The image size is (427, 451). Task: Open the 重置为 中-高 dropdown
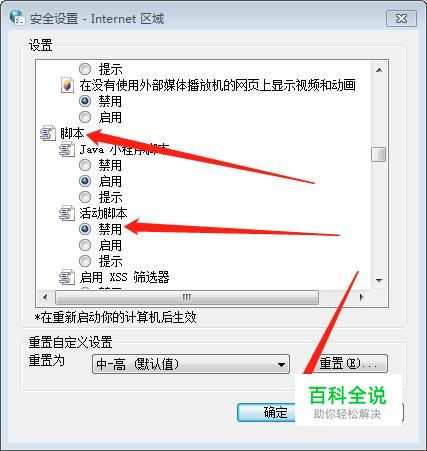[x=191, y=364]
